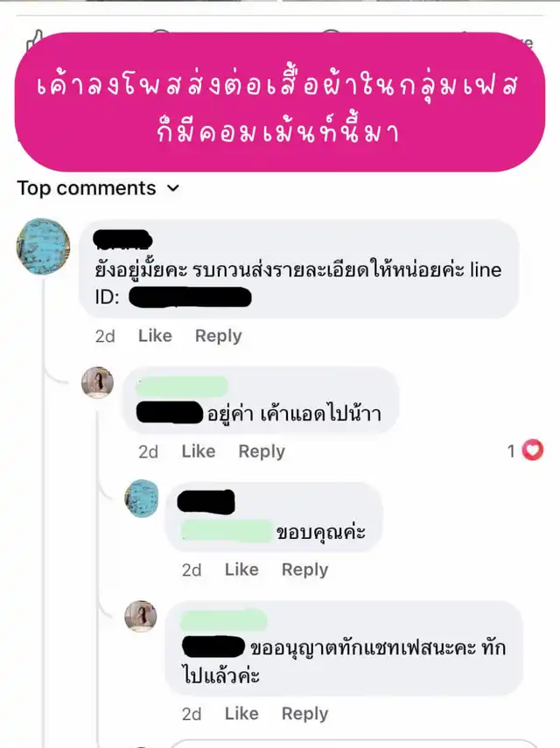Click the green-highlighted name on last comment
This screenshot has width=560, height=748.
(x=224, y=619)
